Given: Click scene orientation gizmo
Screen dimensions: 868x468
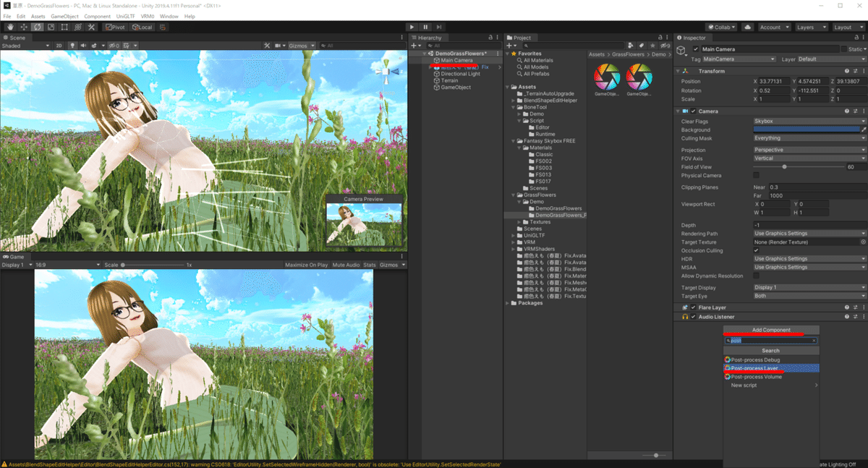Looking at the screenshot, I should (x=387, y=71).
